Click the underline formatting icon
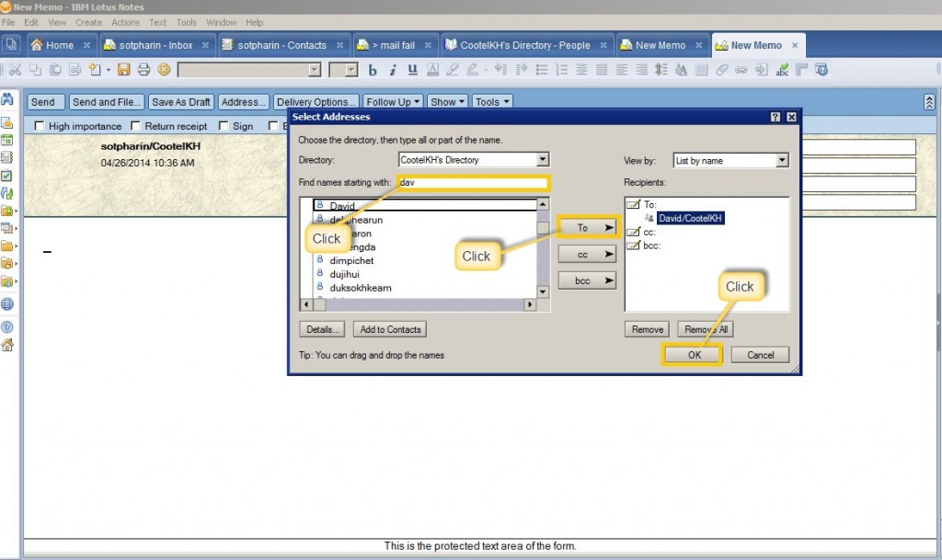The width and height of the screenshot is (942, 560). tap(412, 70)
